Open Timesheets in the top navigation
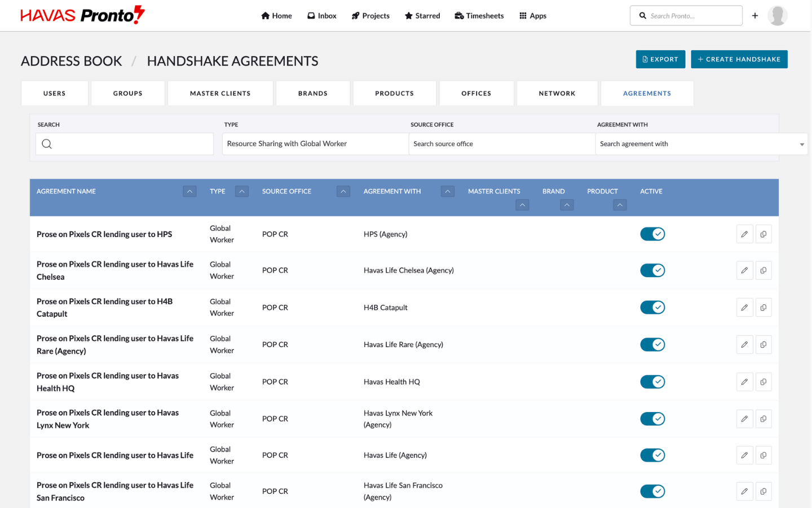The height and width of the screenshot is (508, 812). coord(479,16)
